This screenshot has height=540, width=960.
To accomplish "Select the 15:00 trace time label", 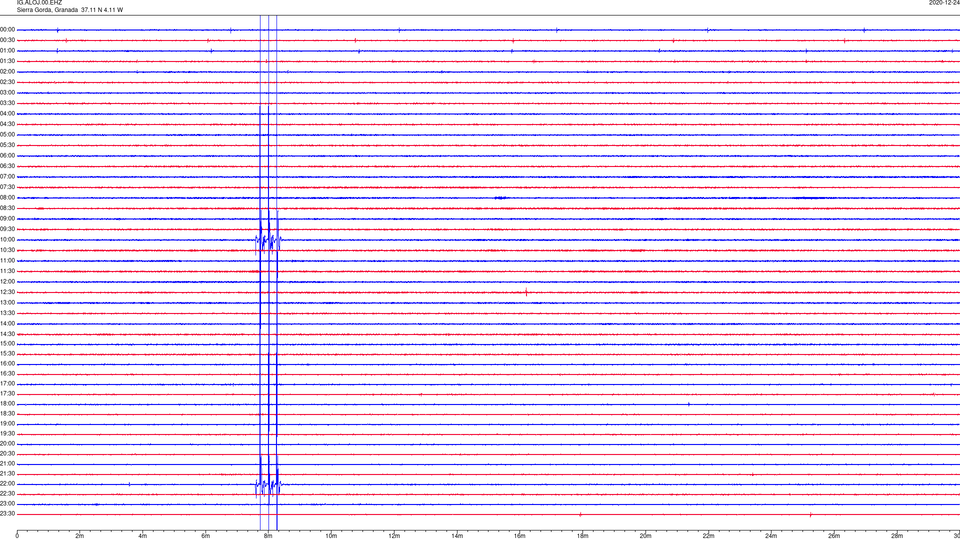I will tap(7, 343).
